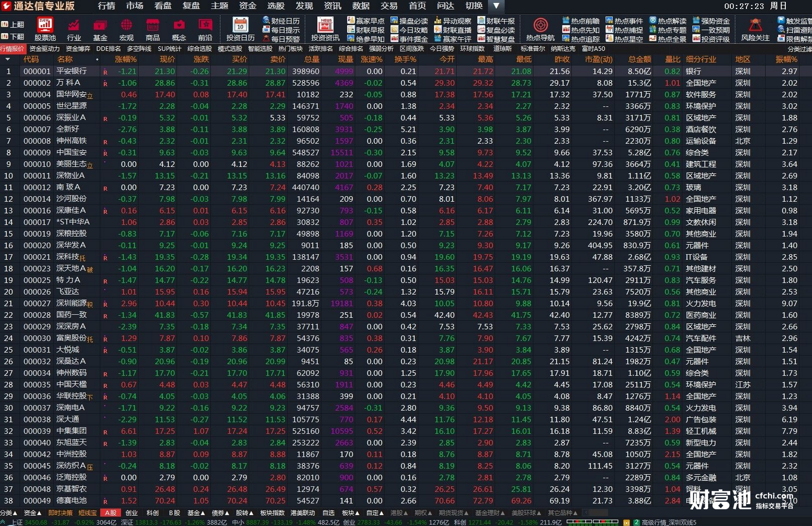Select stock row 万 科A
Screen dimensions: 812x526
[x=406, y=83]
